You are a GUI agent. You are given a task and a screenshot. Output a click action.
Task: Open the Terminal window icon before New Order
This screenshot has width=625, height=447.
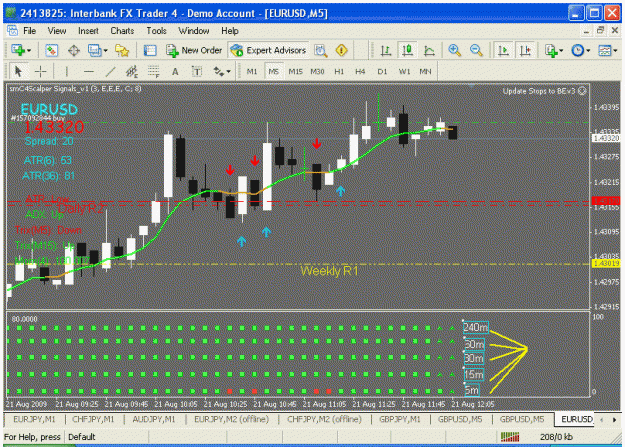coord(150,50)
